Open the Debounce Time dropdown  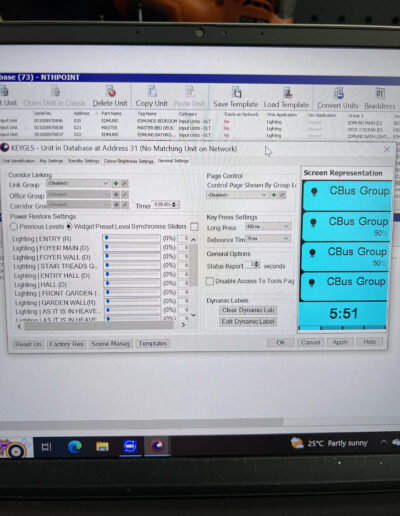[268, 238]
